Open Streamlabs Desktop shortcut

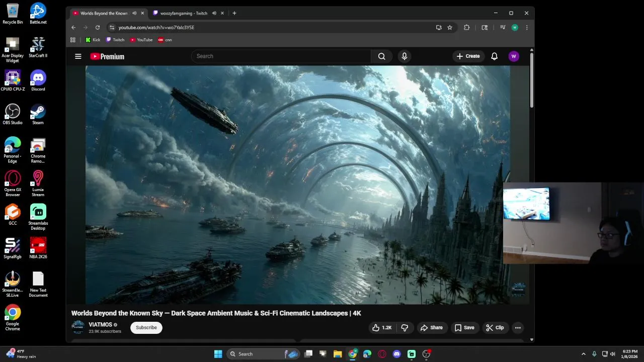click(x=38, y=218)
